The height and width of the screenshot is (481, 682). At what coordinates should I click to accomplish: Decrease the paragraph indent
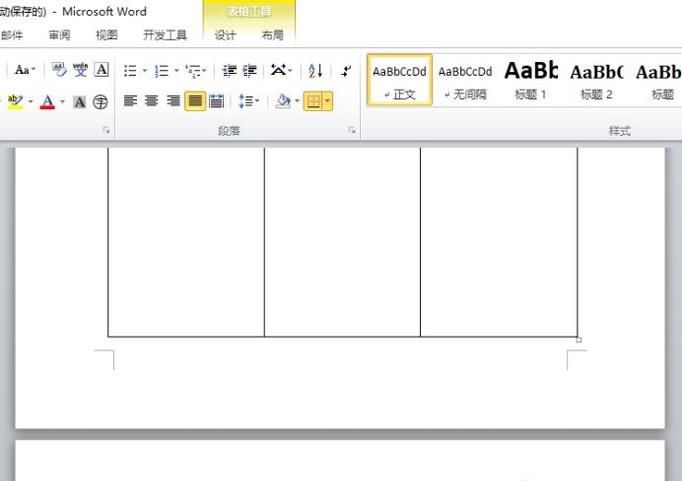(x=229, y=71)
